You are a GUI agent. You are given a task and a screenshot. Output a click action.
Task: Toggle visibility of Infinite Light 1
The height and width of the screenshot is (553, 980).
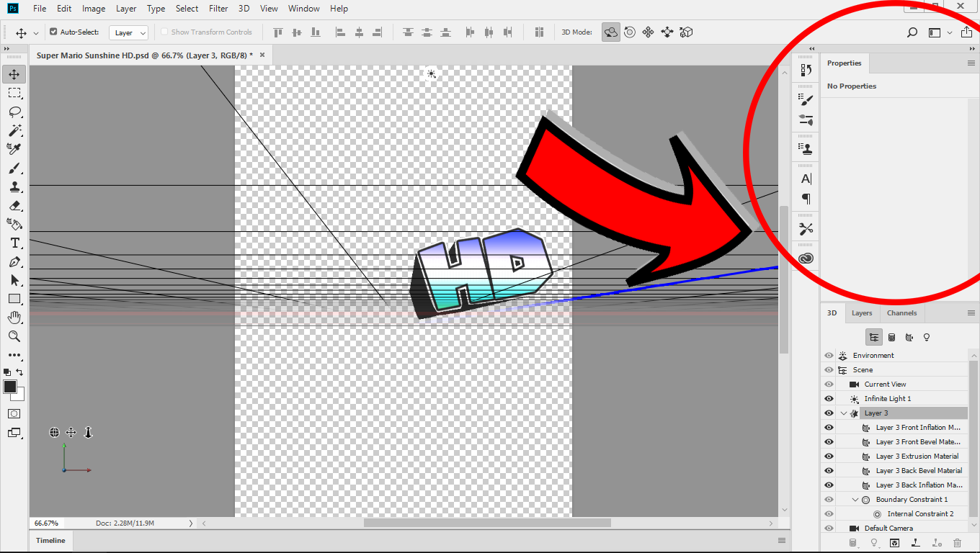point(829,399)
